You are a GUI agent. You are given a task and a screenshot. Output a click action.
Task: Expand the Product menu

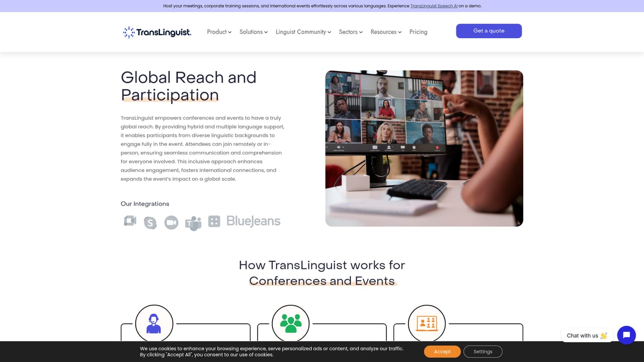coord(219,32)
